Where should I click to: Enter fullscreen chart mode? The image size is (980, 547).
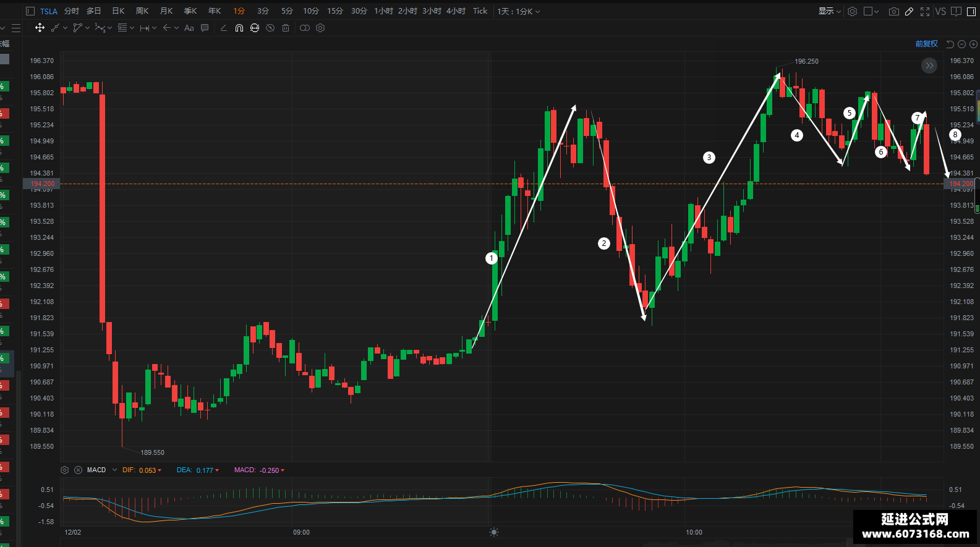(925, 11)
